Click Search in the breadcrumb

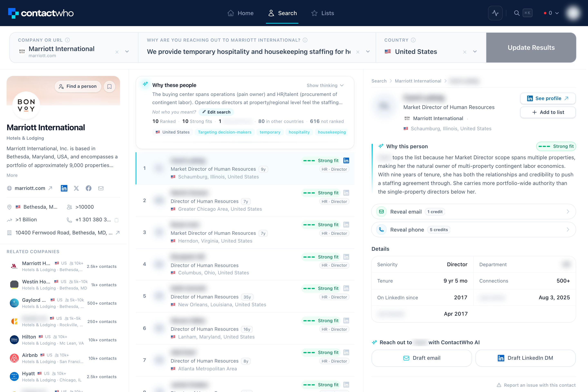coord(379,81)
